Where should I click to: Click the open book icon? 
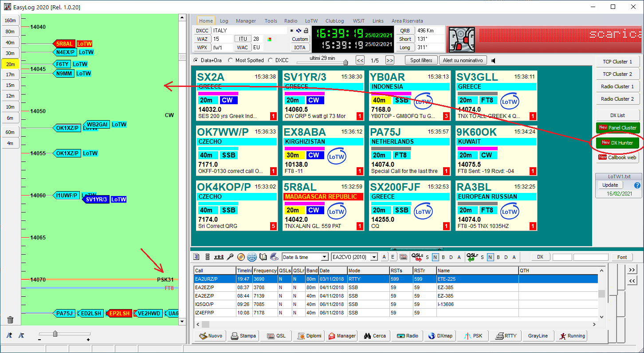[263, 257]
